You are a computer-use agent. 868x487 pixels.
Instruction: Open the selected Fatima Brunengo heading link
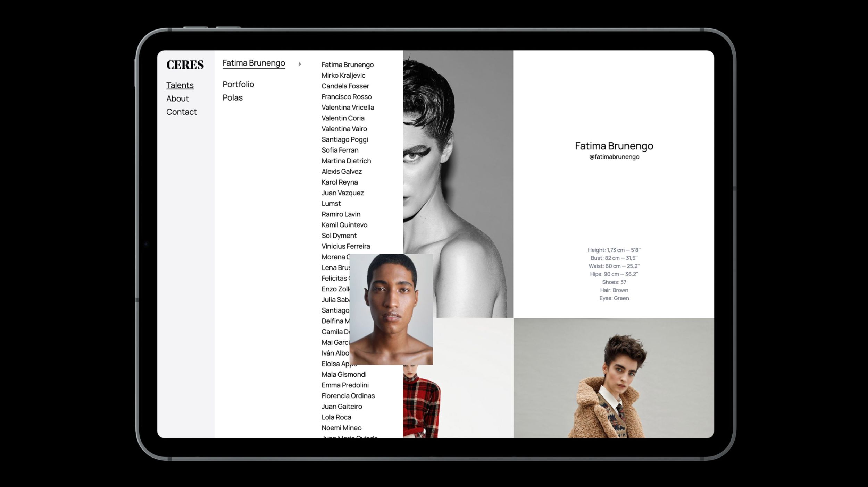point(253,63)
